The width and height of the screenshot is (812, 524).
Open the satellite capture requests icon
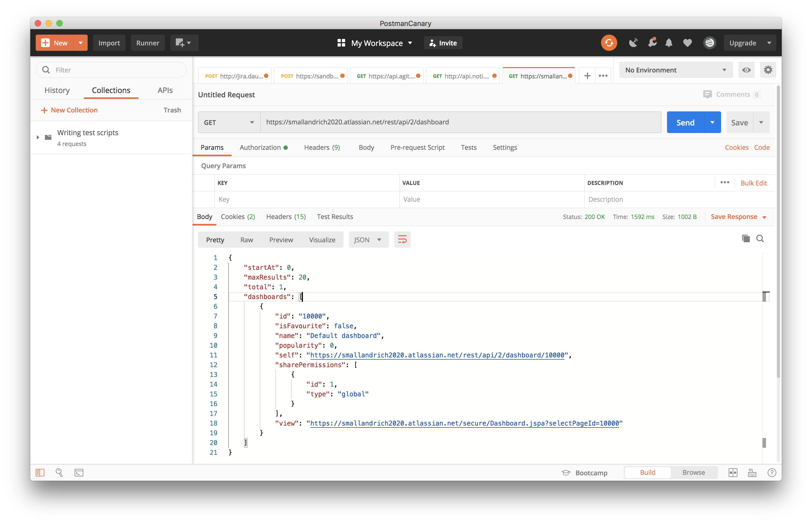633,43
